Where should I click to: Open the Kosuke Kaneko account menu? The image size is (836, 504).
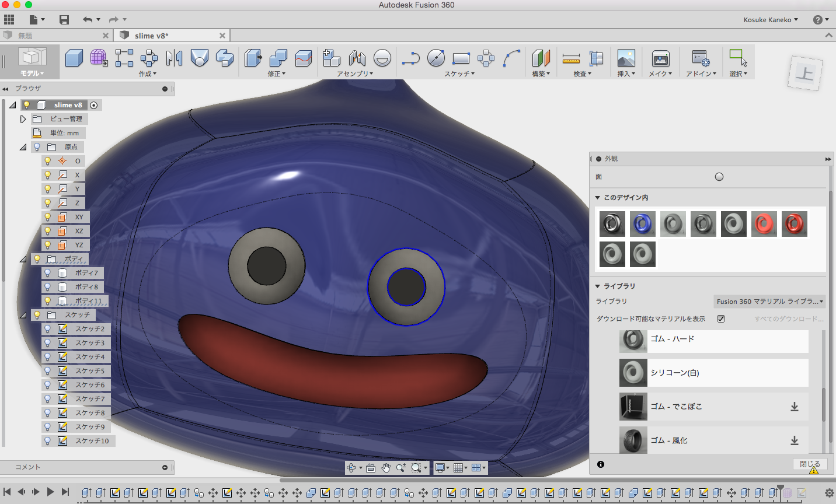pos(771,20)
